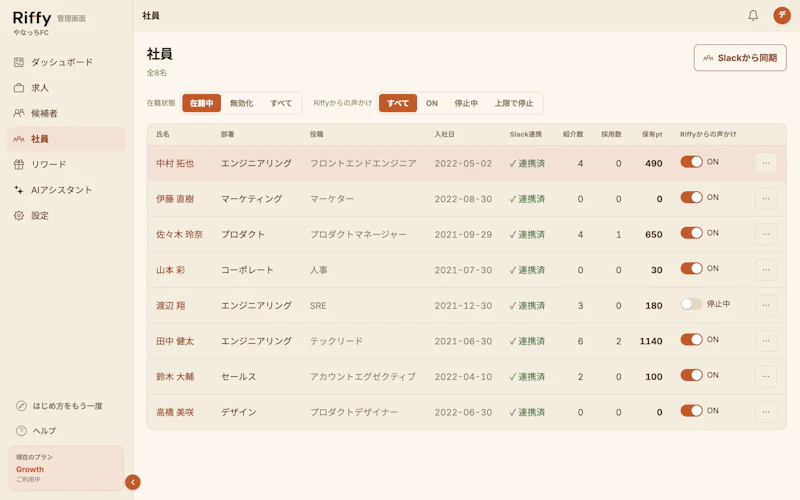800x500 pixels.
Task: Open the more menu for 伊藤 直樹
Action: click(766, 198)
